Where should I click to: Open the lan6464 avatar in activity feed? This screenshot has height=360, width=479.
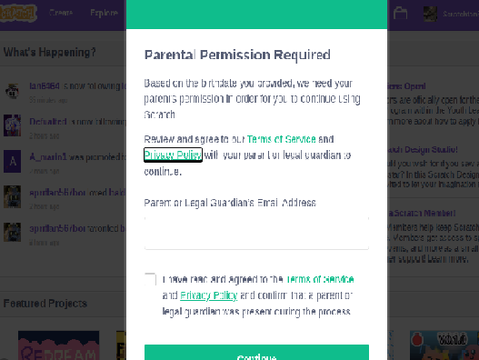click(12, 91)
